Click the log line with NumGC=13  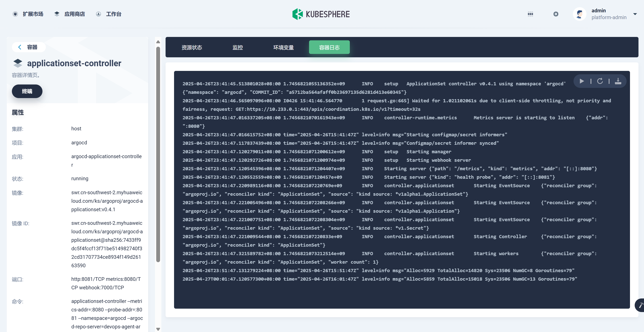(x=380, y=279)
